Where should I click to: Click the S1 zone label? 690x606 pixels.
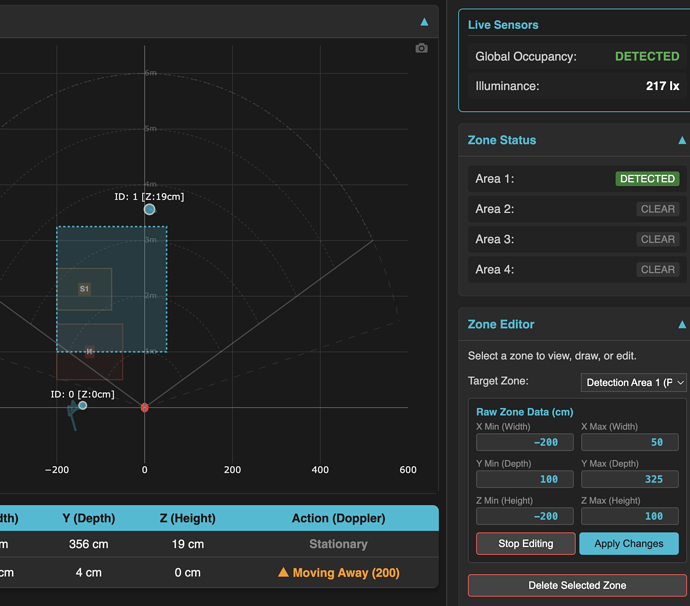[x=84, y=289]
